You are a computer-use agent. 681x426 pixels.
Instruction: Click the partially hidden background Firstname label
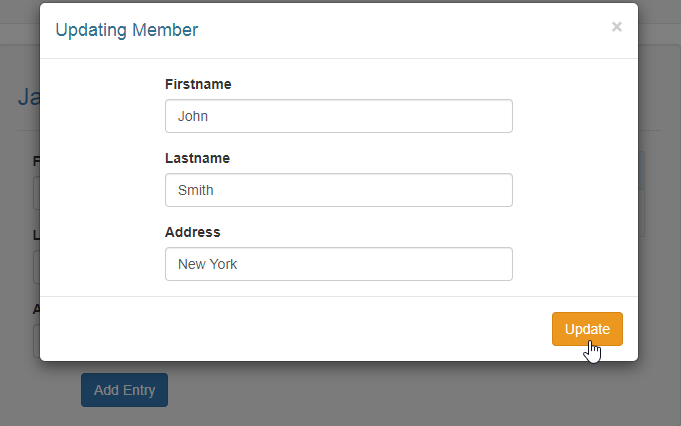click(36, 161)
